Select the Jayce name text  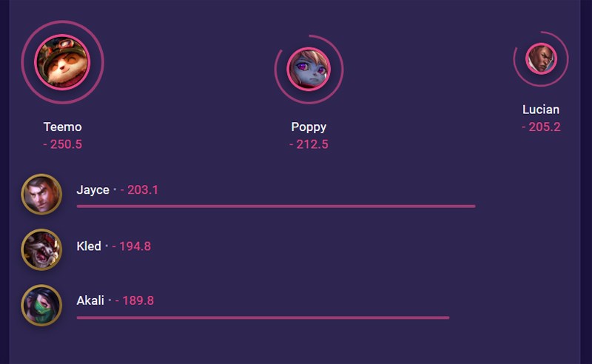[x=93, y=190]
